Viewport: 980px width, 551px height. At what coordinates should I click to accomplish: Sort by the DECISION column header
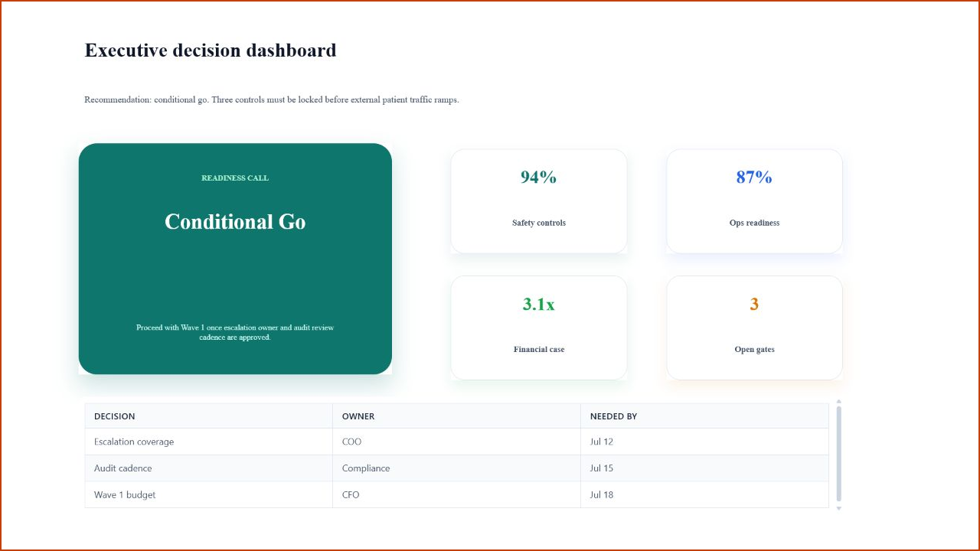(x=208, y=416)
